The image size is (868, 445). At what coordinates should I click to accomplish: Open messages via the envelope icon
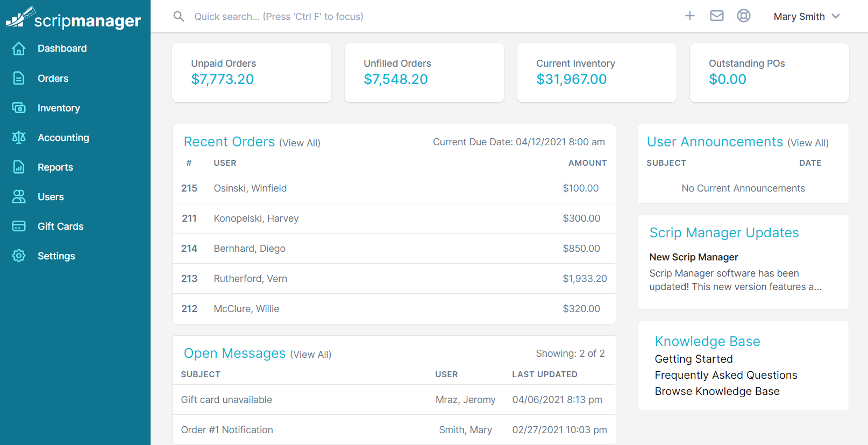pyautogui.click(x=716, y=16)
